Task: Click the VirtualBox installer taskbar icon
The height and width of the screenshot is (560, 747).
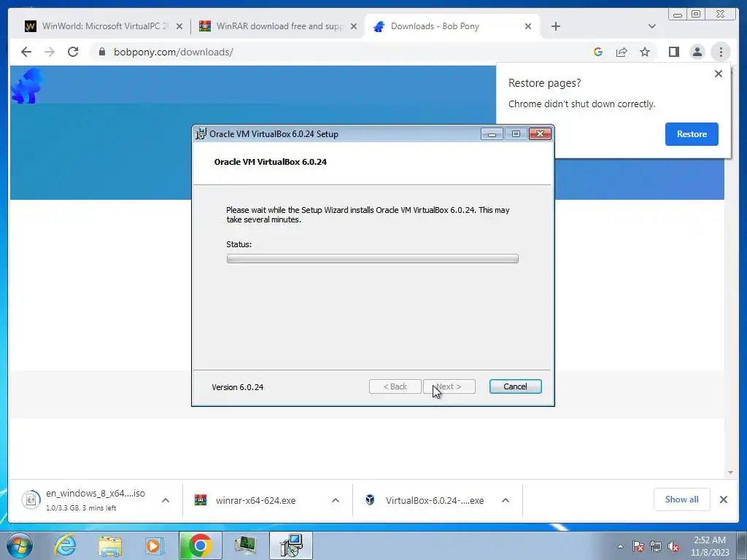Action: (x=291, y=545)
